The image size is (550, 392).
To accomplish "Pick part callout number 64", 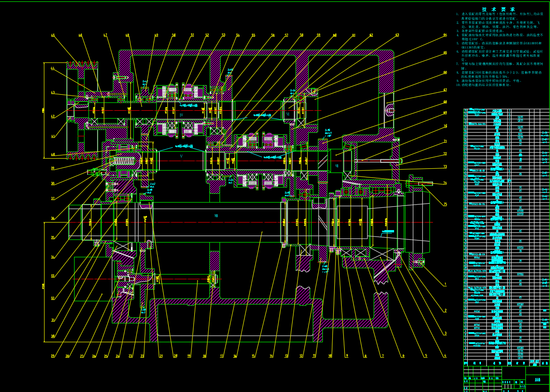I will tap(445, 35).
